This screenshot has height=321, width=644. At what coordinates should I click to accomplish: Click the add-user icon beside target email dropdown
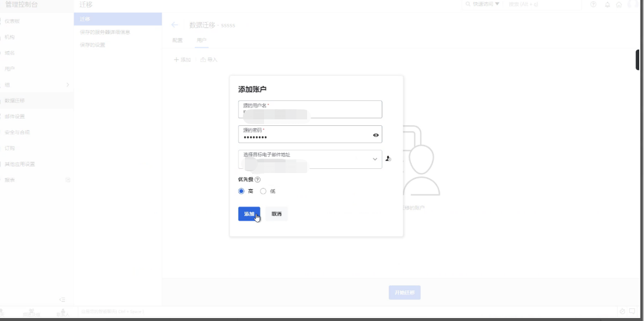coord(388,159)
